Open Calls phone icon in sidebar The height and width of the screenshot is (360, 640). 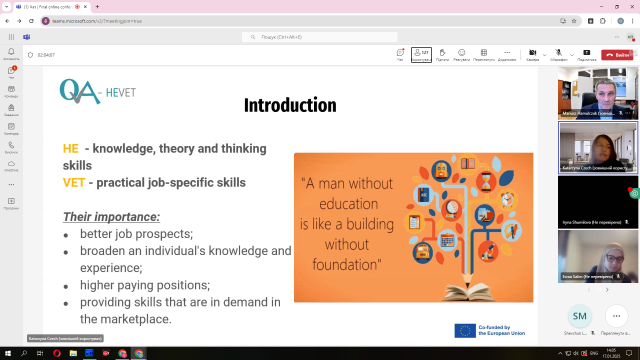11,147
